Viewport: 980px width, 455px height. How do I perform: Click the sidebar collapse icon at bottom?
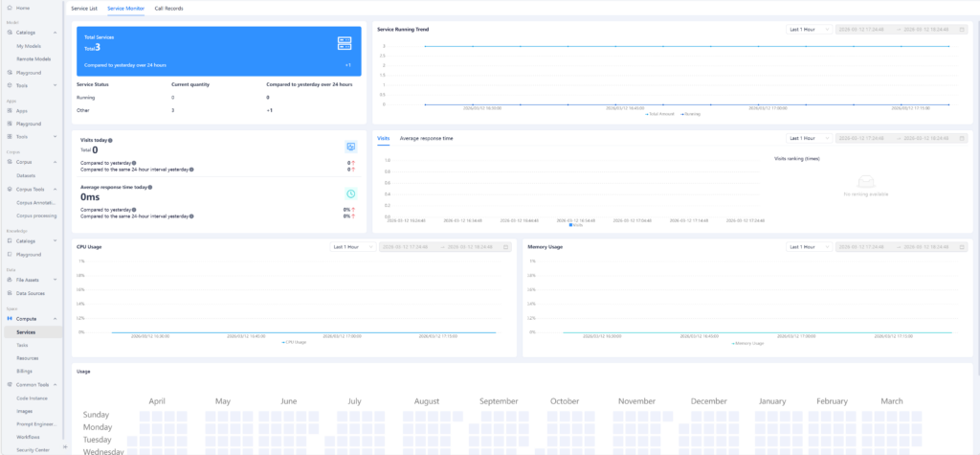(65, 447)
